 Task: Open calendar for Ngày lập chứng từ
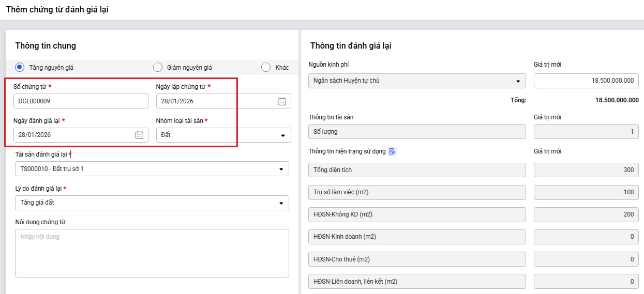(x=282, y=101)
